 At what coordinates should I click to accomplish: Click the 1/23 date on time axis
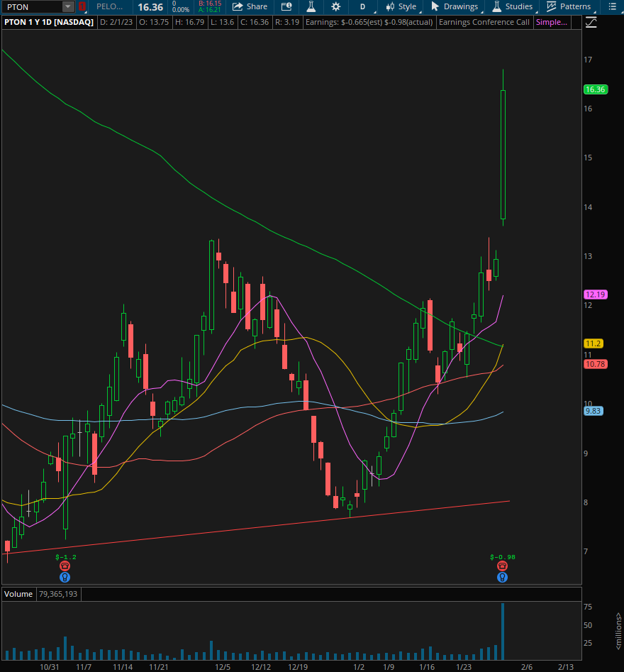click(x=464, y=667)
